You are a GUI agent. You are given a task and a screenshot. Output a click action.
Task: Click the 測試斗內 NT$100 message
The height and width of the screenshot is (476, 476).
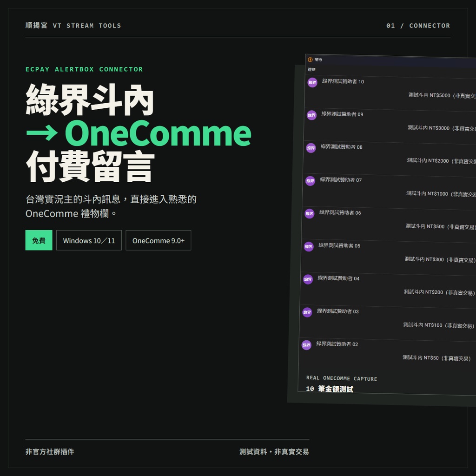(438, 325)
